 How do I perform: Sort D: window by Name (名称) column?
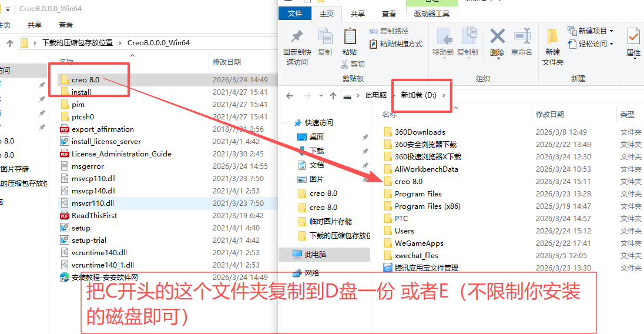coord(390,115)
